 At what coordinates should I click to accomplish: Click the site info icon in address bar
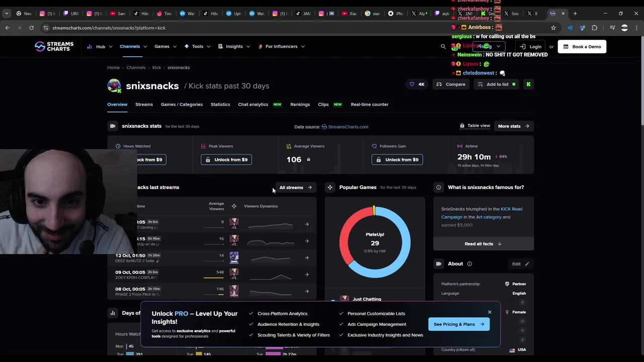point(46,28)
